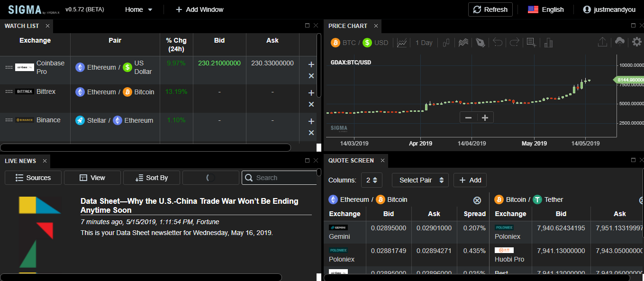
Task: Open the compare chart overlay icon
Action: tap(463, 43)
